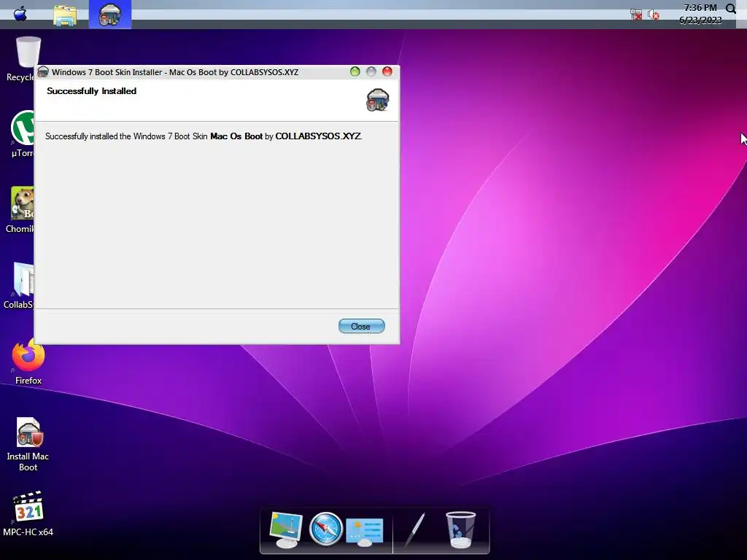Image resolution: width=747 pixels, height=560 pixels.
Task: Select the MPC-HC x64 desktop icon
Action: (x=28, y=514)
